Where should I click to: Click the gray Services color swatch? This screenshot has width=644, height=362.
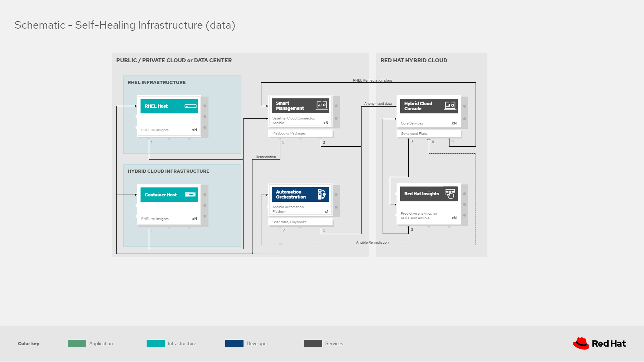pos(313,344)
